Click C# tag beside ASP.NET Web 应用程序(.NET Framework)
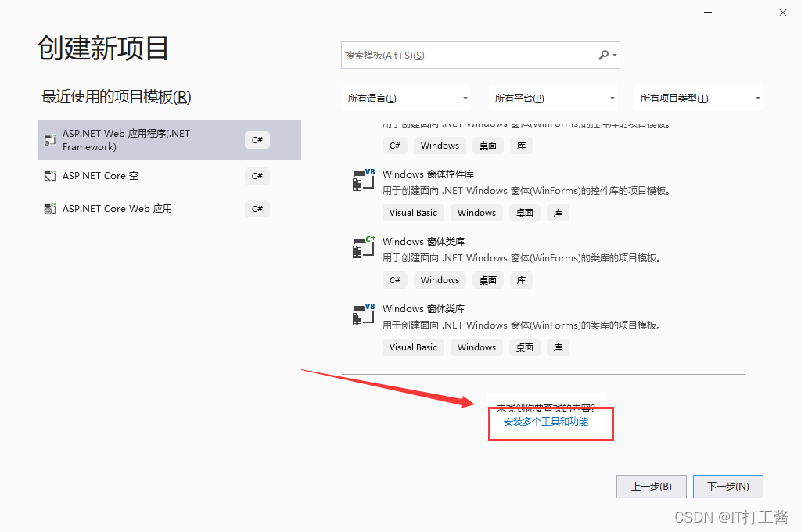 click(257, 140)
